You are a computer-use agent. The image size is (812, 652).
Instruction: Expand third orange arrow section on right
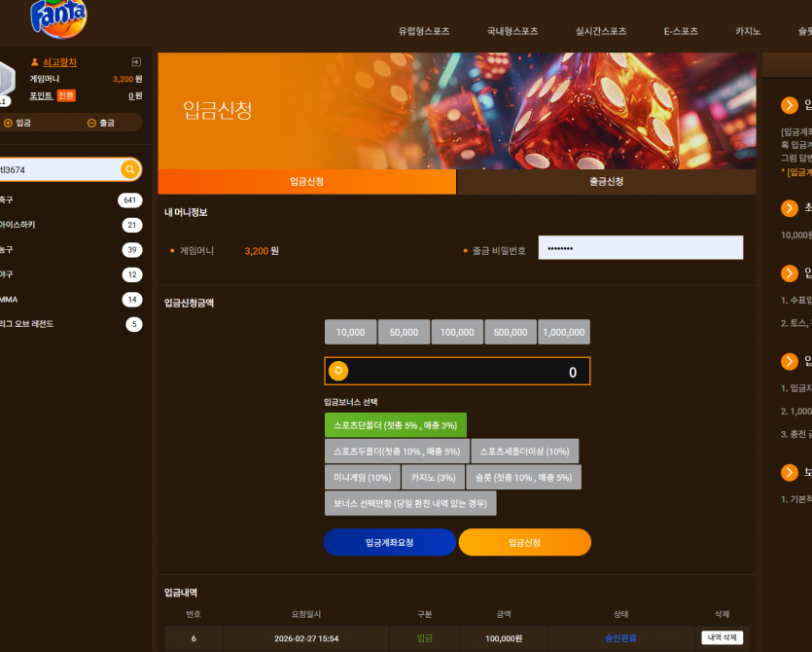point(790,273)
